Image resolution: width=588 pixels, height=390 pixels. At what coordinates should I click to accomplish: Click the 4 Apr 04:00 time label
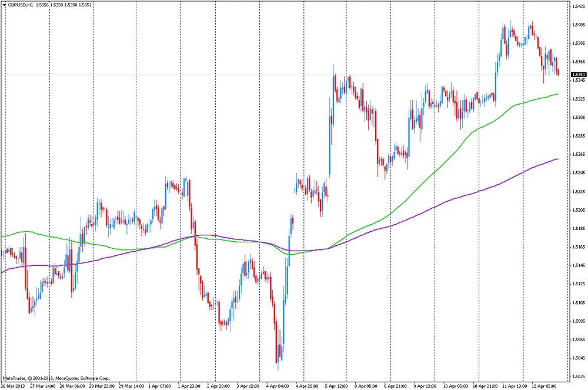tap(278, 386)
